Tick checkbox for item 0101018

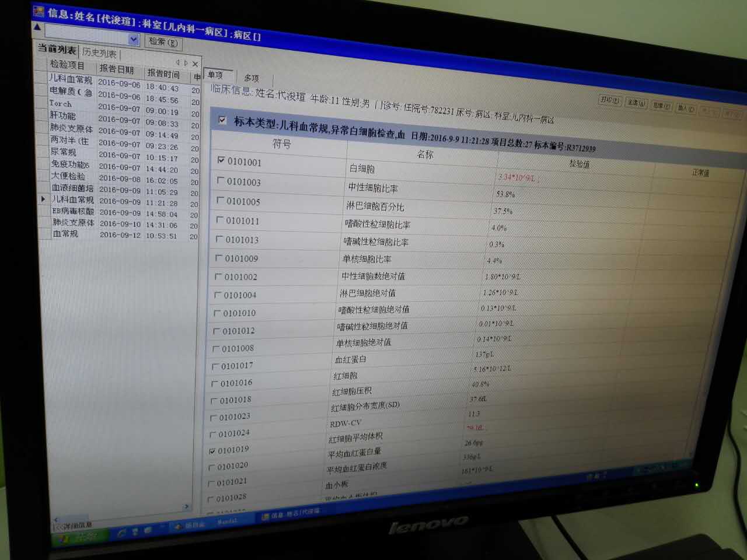[214, 400]
